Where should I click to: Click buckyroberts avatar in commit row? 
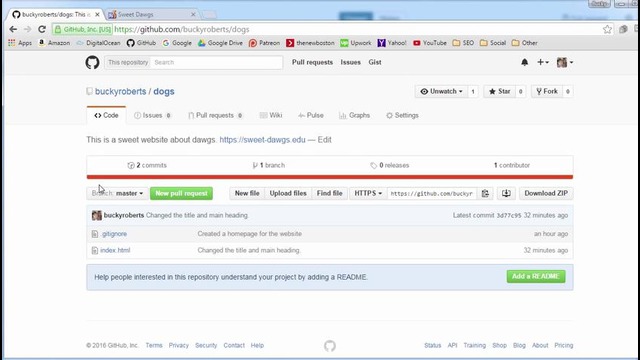click(97, 215)
